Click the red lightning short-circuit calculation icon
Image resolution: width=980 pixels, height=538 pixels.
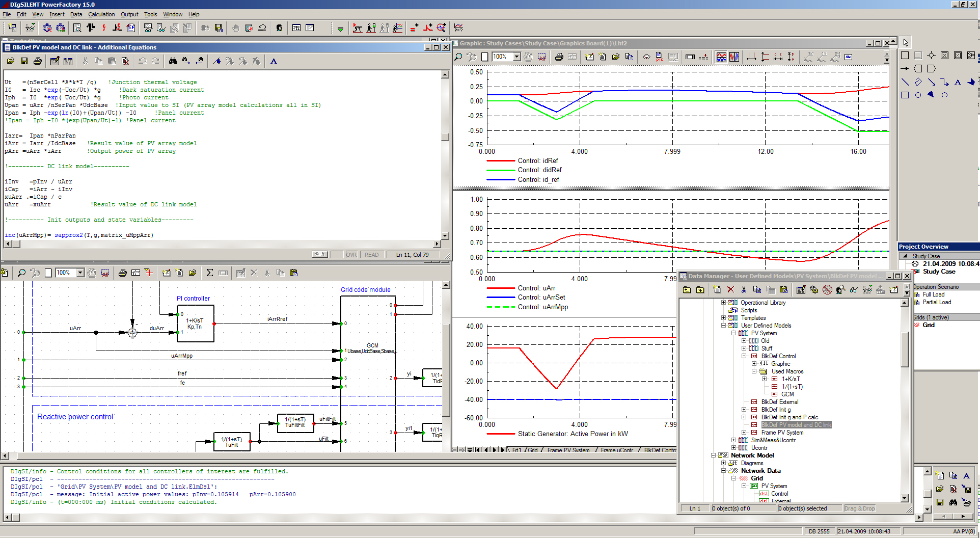[104, 28]
